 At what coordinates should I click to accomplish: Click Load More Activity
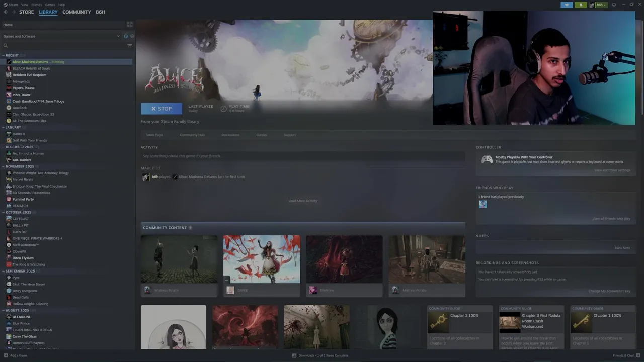pos(303,201)
